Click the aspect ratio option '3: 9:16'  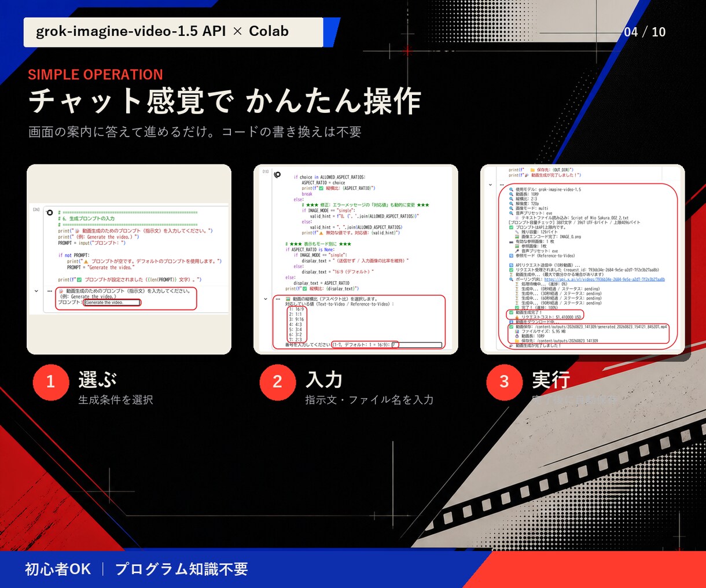point(296,319)
